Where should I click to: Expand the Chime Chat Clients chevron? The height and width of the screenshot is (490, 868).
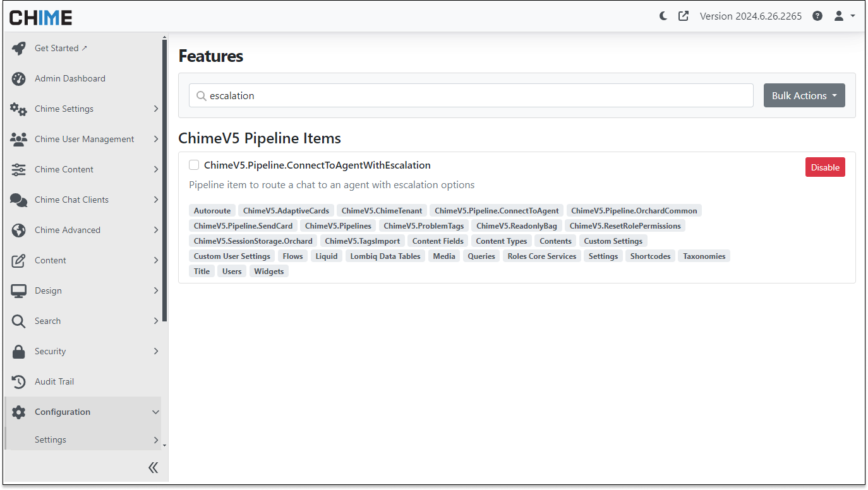click(156, 200)
